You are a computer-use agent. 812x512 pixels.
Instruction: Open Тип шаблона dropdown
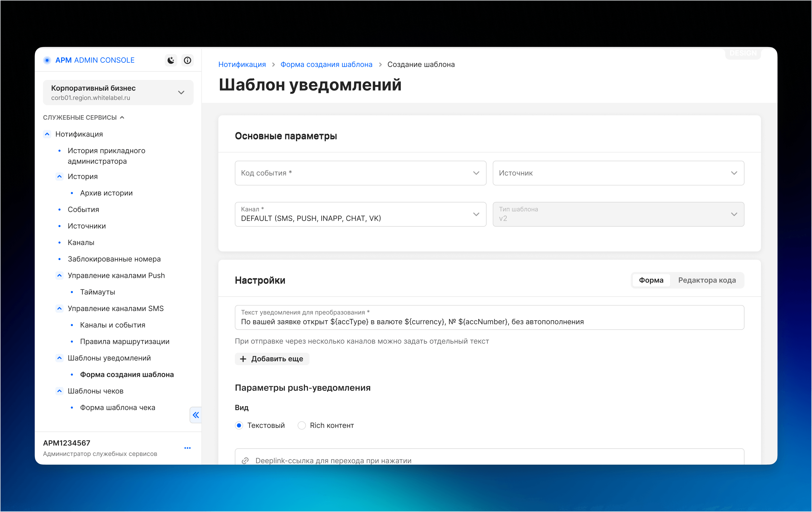pyautogui.click(x=619, y=214)
